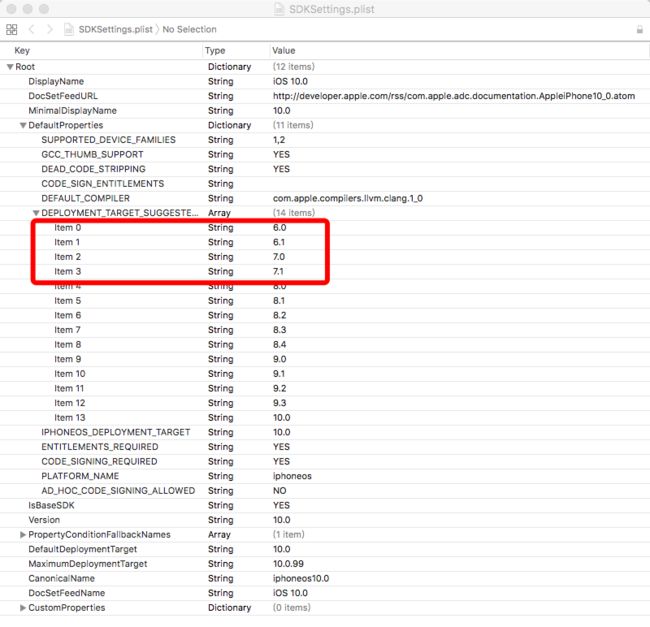Select the CODE_SIGNING_REQUIRED key
650x627 pixels.
click(99, 461)
